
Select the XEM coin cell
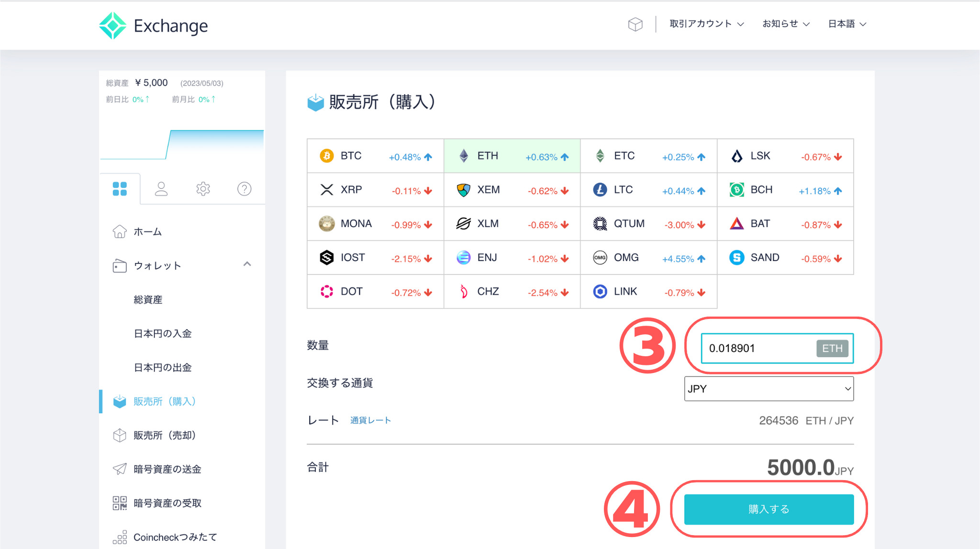(x=512, y=190)
